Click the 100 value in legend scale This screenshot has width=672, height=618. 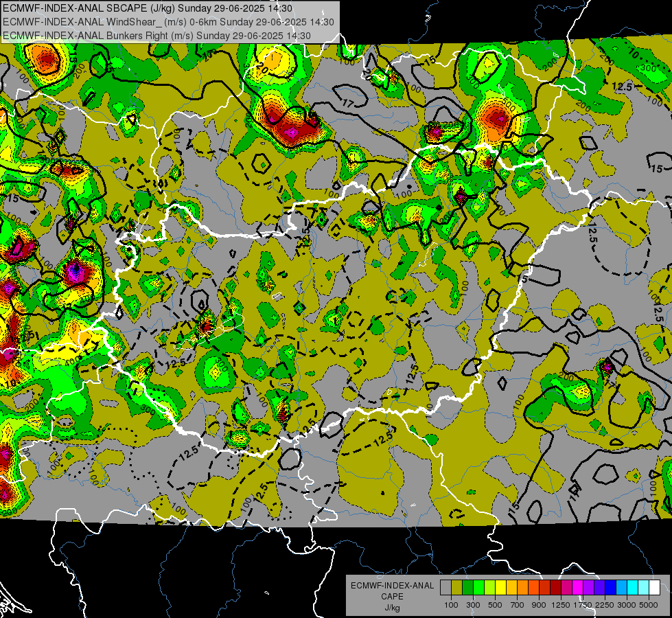(x=451, y=605)
